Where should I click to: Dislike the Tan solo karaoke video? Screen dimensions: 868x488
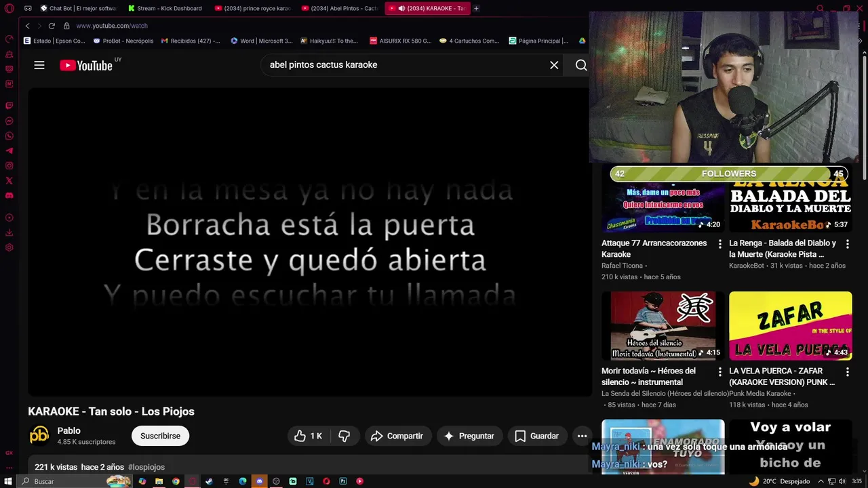[344, 436]
